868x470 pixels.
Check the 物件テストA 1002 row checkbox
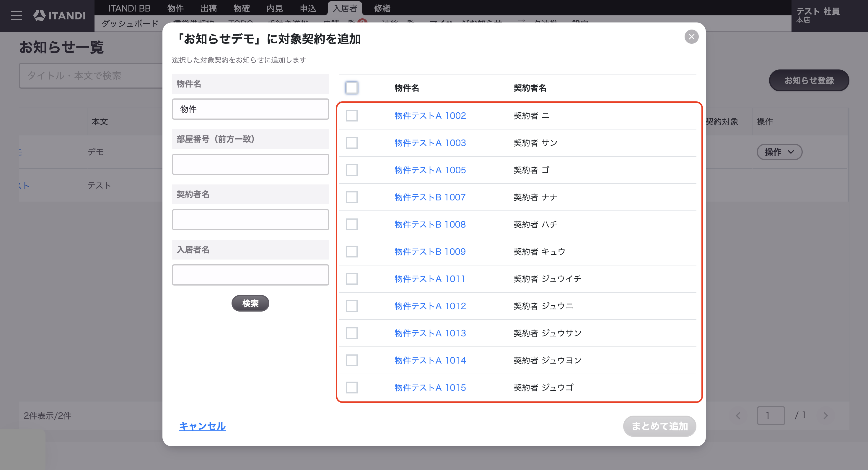[x=351, y=116]
